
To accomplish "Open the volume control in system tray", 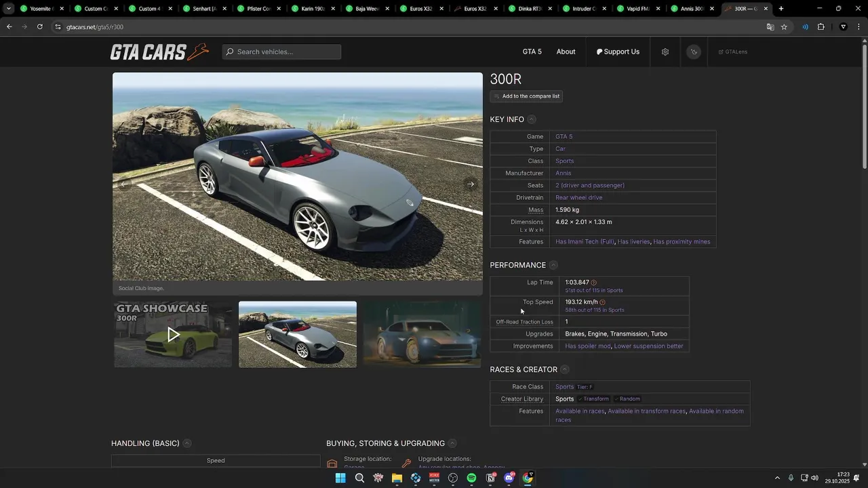I will tap(814, 478).
